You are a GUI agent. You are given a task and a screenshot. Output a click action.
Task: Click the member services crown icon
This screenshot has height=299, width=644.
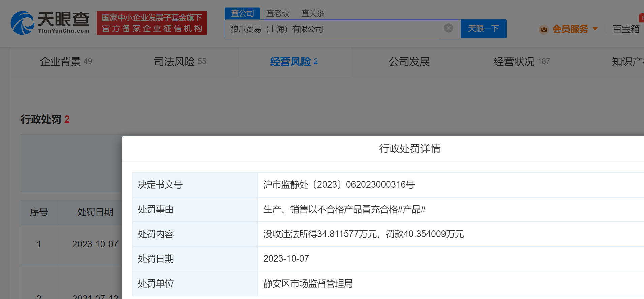[x=544, y=29]
